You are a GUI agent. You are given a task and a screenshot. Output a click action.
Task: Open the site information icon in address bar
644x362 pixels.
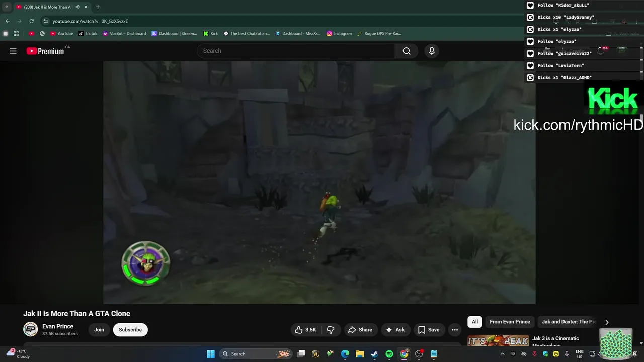coord(45,21)
